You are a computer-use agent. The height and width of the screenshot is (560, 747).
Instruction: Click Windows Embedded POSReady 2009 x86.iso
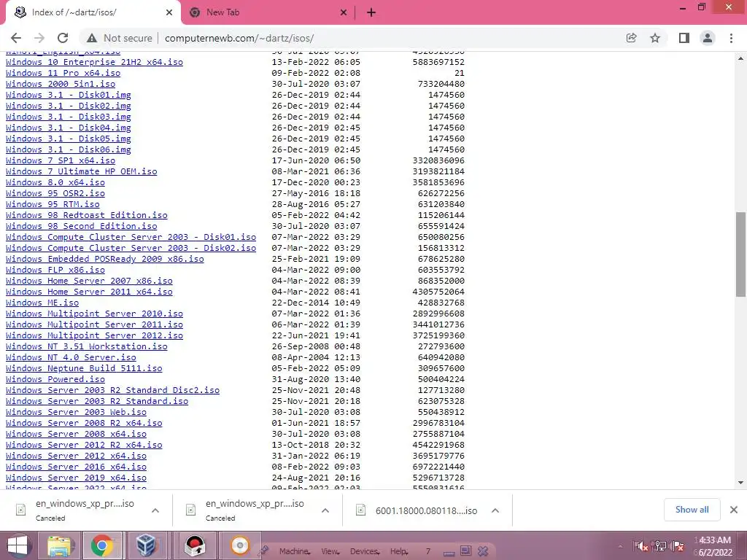[105, 259]
